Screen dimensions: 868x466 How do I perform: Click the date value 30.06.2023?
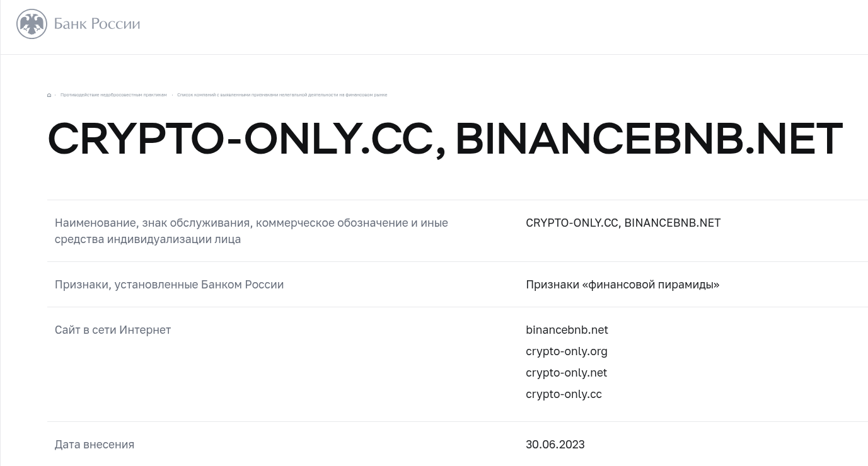(x=555, y=445)
